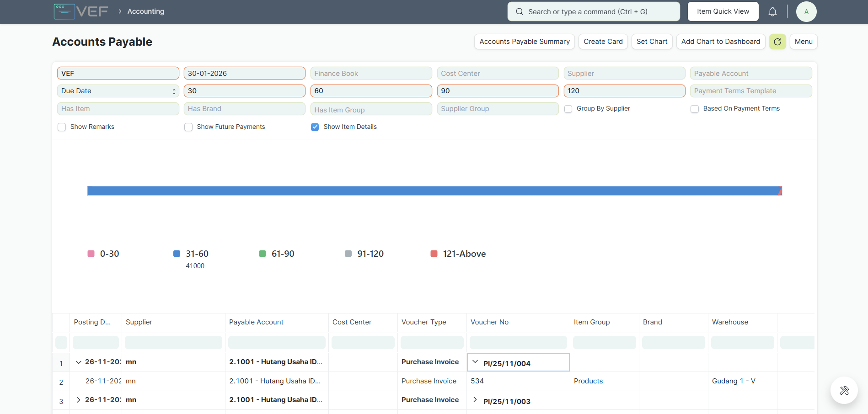Click the green refresh report icon
The width and height of the screenshot is (868, 414).
point(777,42)
